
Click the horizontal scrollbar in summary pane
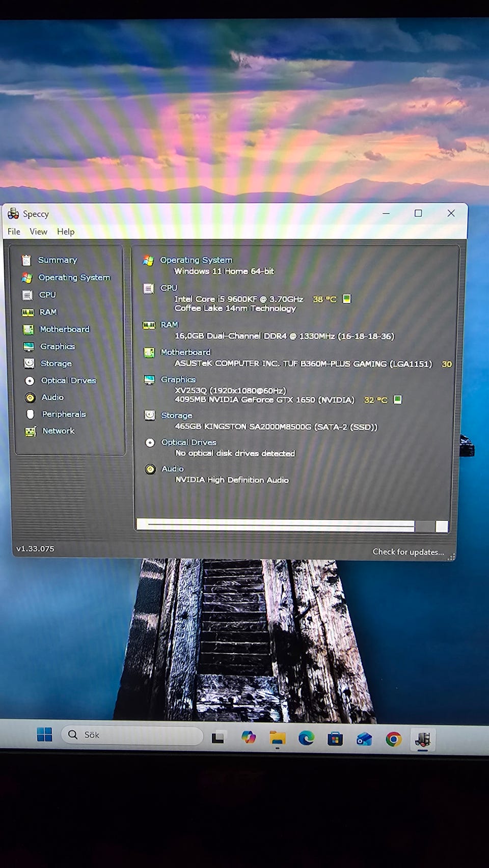coord(292,526)
